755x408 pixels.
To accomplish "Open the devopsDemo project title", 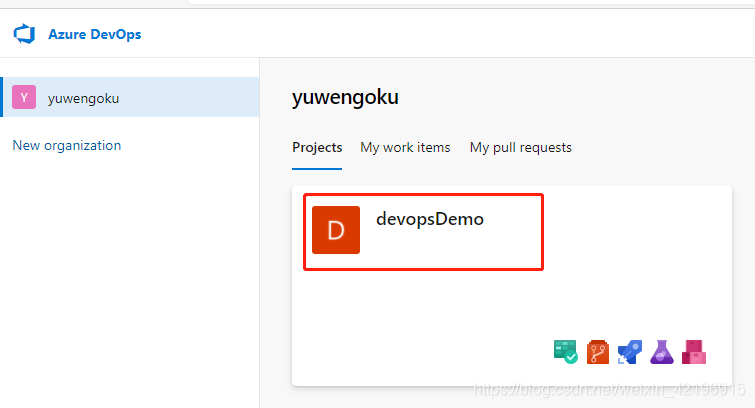I will [430, 219].
